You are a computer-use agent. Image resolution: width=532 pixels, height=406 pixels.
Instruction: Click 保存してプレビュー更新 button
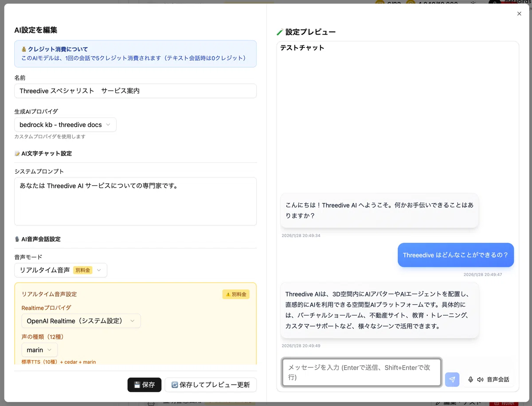pyautogui.click(x=211, y=385)
